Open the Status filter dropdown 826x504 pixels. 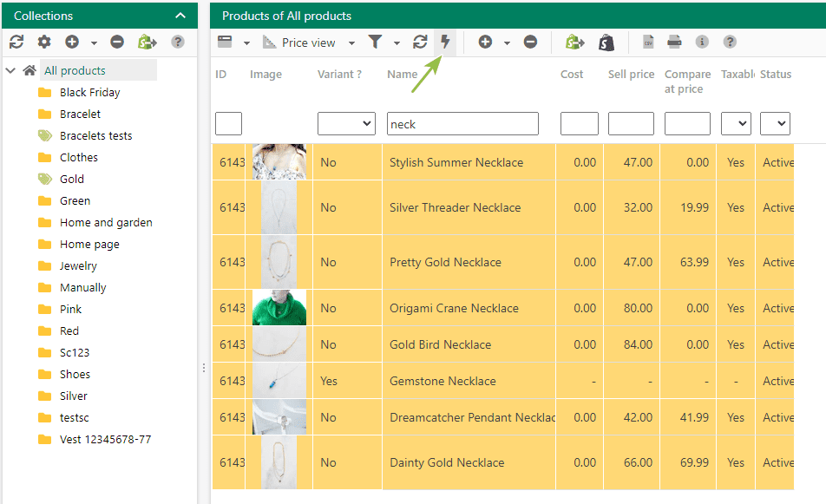(775, 124)
